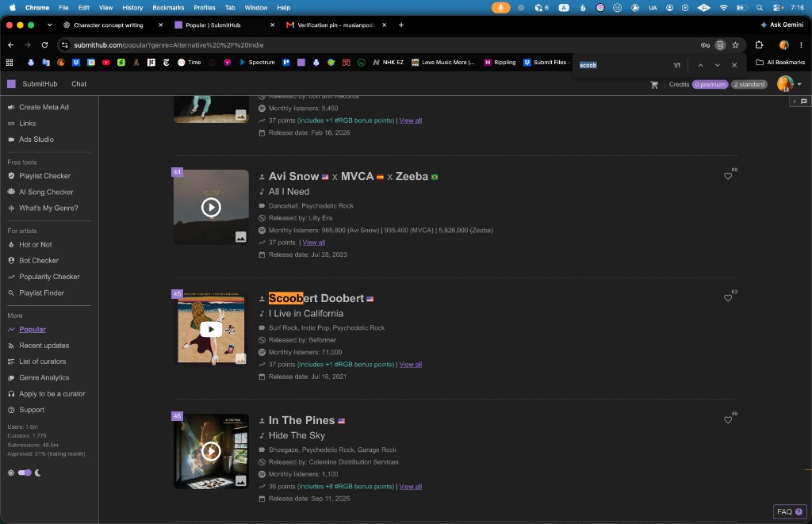812x524 pixels.
Task: Open Ask Gemini
Action: pos(782,25)
